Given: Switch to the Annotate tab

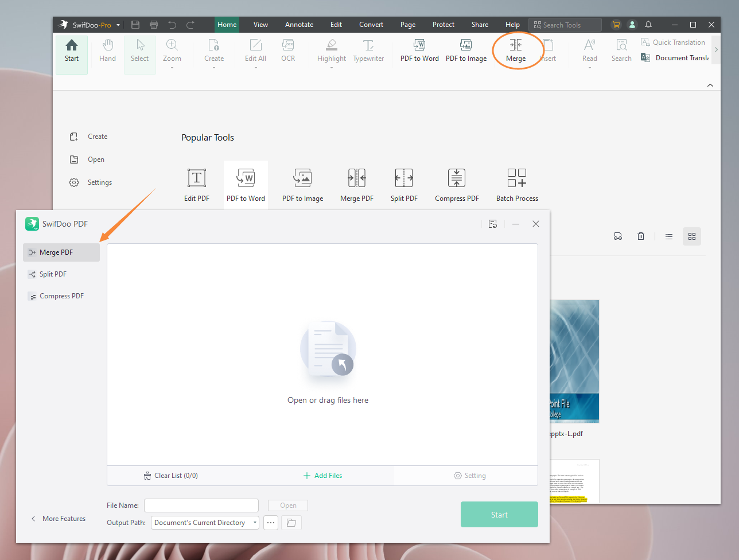Looking at the screenshot, I should (300, 25).
